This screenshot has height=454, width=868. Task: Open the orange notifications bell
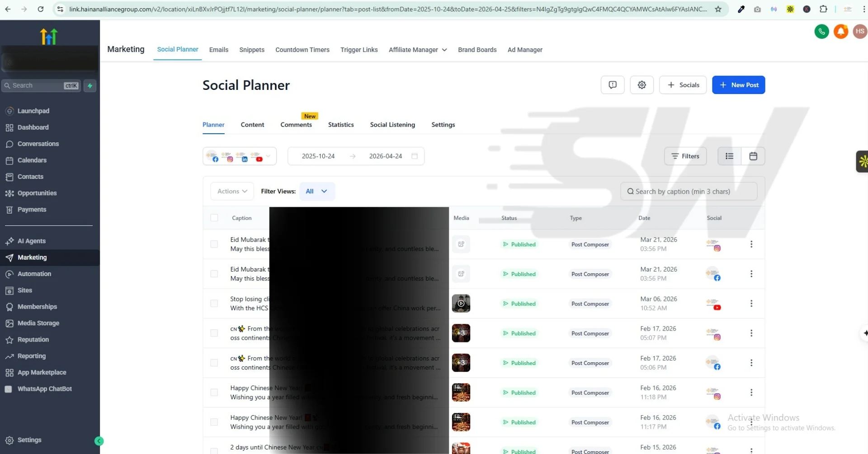click(x=840, y=32)
